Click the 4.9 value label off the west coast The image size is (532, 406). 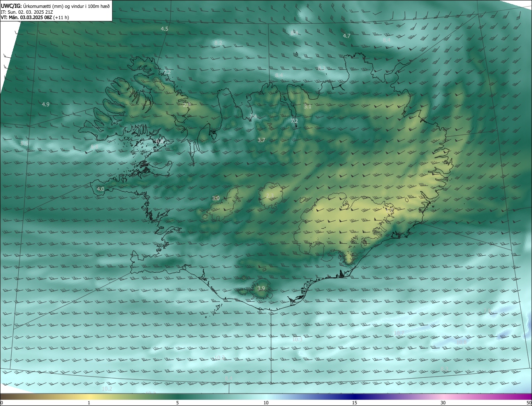click(x=46, y=105)
